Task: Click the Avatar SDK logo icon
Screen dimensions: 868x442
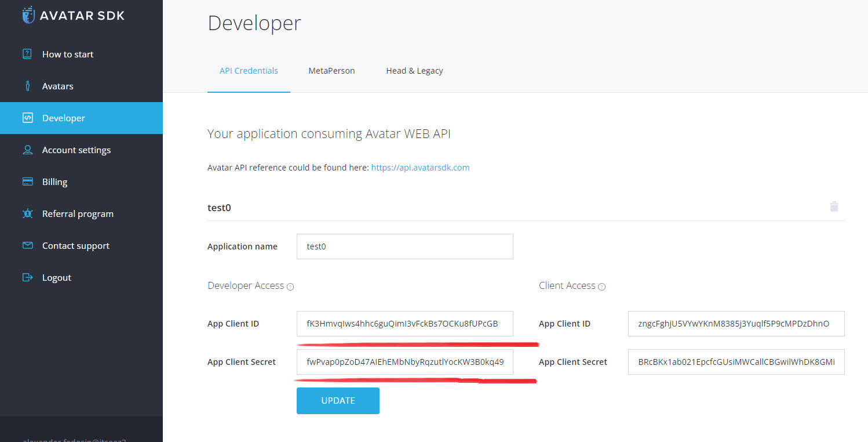Action: pyautogui.click(x=28, y=15)
